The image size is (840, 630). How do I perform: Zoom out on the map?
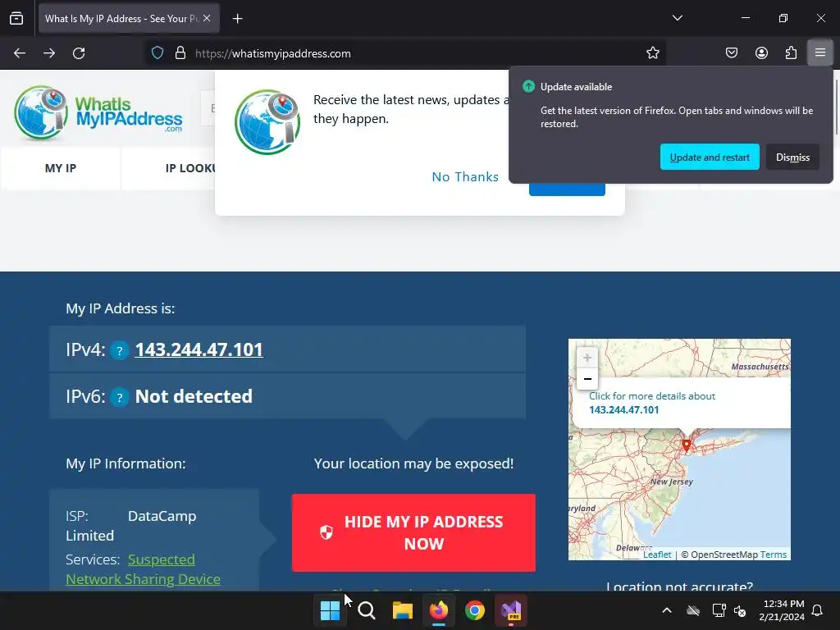click(587, 379)
